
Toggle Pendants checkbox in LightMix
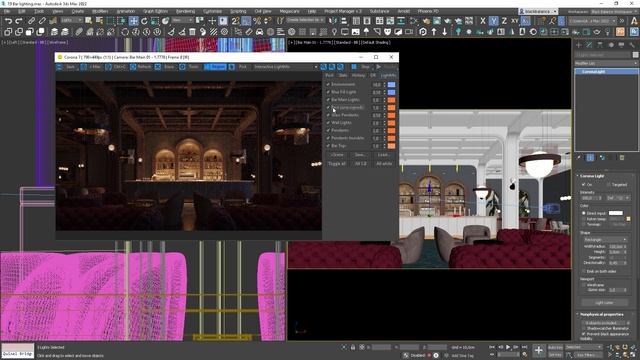328,131
